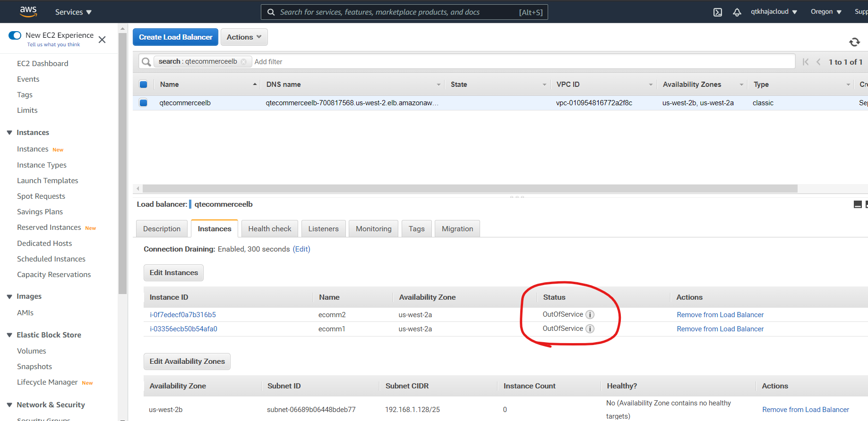The image size is (868, 421).
Task: Click Edit Availability Zones button
Action: tap(187, 362)
